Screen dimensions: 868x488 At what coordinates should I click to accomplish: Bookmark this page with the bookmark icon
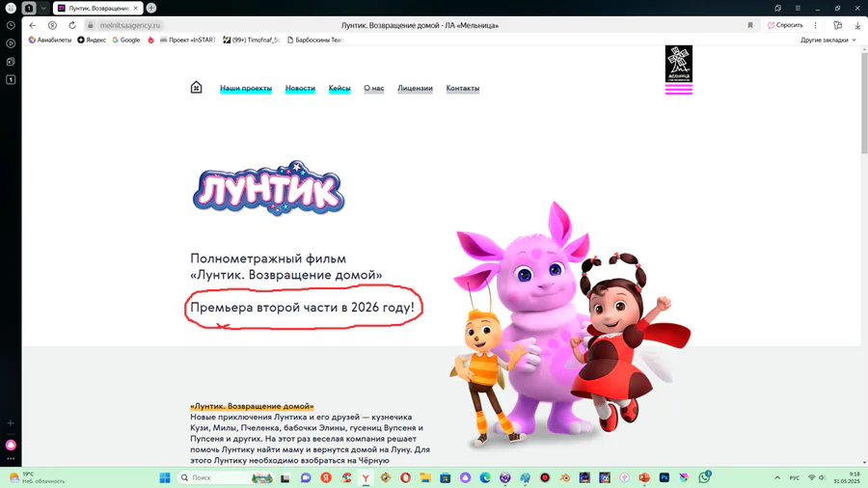tap(750, 25)
